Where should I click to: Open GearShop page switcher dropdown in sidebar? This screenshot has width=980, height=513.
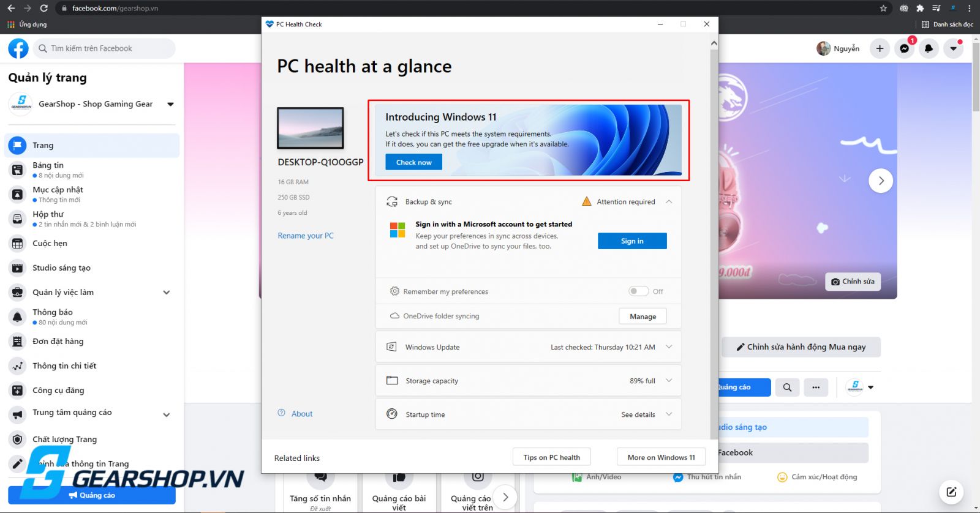(170, 104)
